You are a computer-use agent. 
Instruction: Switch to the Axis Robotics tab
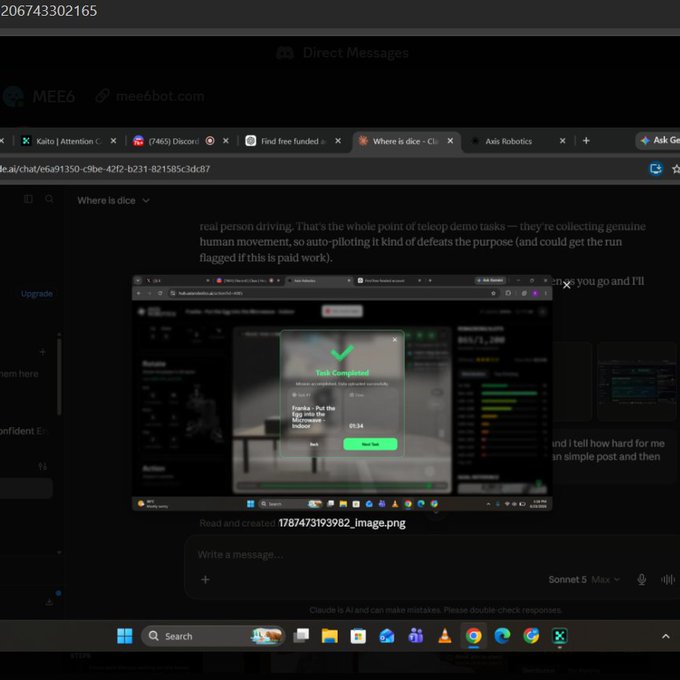pos(508,141)
